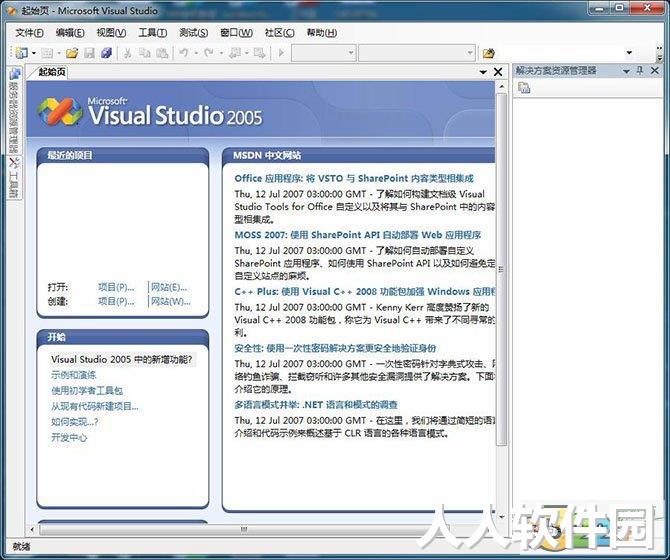
Task: Open 多语言模式并举 .NET article link
Action: point(316,405)
